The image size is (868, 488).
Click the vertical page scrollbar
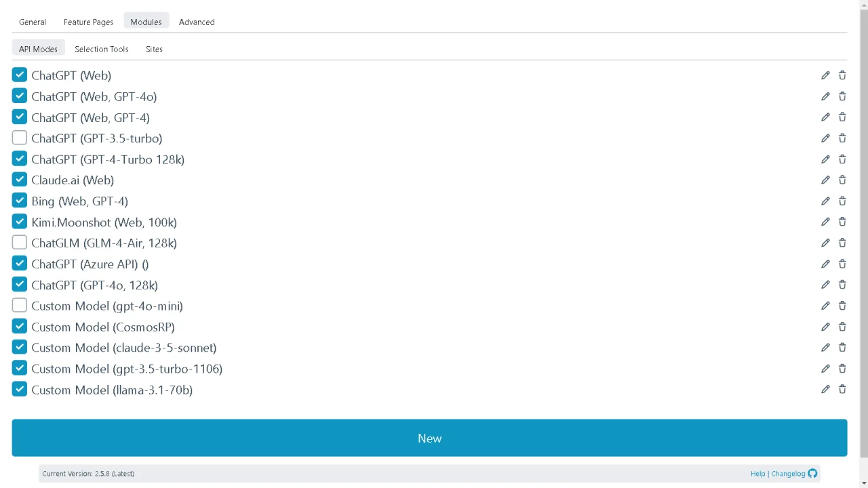click(x=863, y=234)
